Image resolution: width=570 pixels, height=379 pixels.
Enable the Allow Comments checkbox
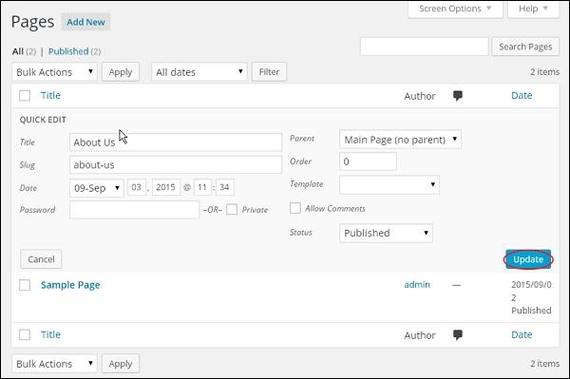[x=295, y=208]
